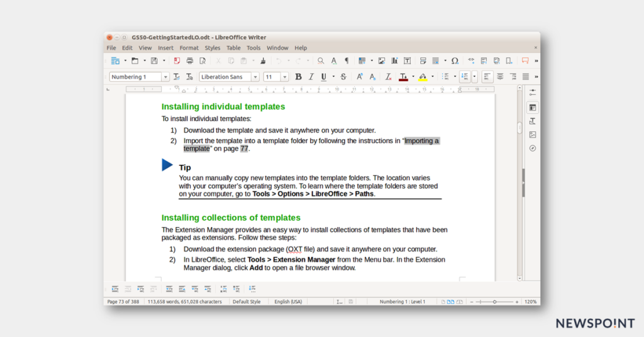Open the Help menu
The width and height of the screenshot is (644, 337).
[x=301, y=48]
